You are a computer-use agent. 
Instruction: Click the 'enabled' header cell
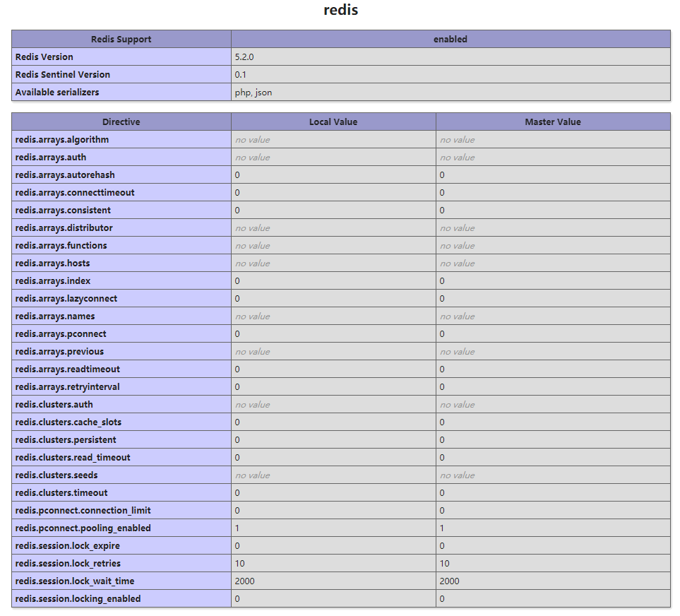point(451,39)
